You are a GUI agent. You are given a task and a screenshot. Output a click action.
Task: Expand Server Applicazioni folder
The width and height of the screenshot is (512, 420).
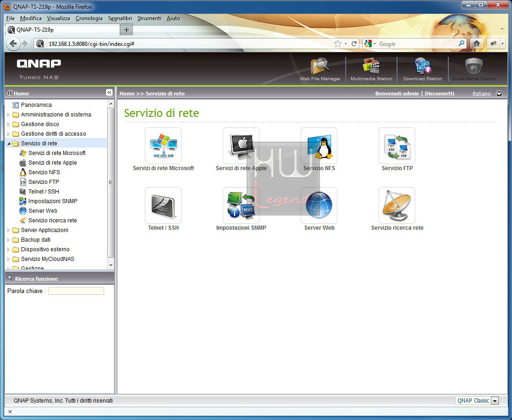click(x=9, y=230)
